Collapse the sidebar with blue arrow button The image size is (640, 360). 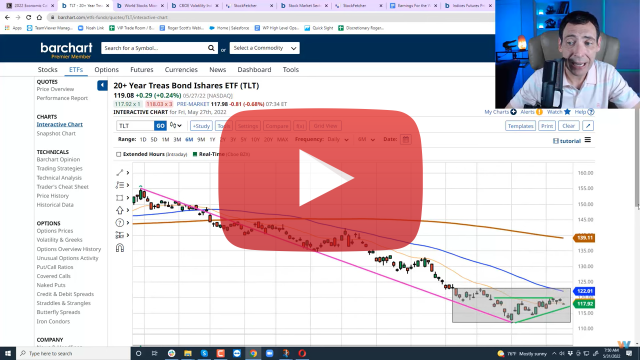tap(102, 85)
